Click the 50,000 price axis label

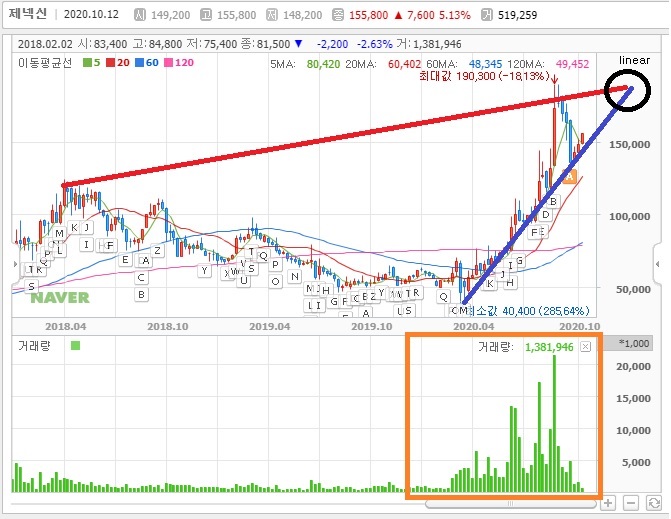[632, 289]
